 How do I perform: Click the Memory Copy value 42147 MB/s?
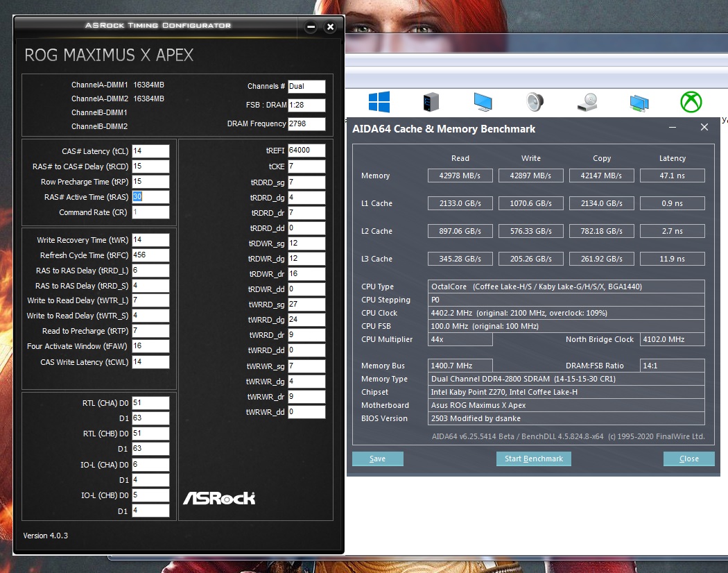[602, 176]
